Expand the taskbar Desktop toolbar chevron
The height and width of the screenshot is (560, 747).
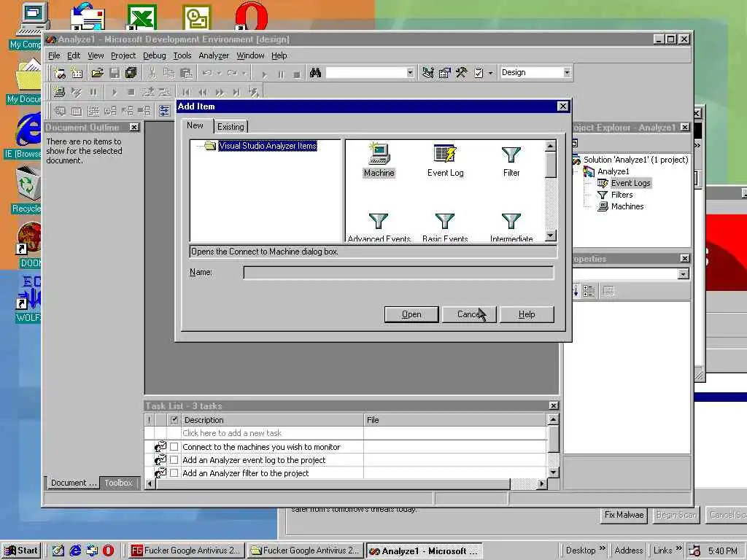pos(602,548)
